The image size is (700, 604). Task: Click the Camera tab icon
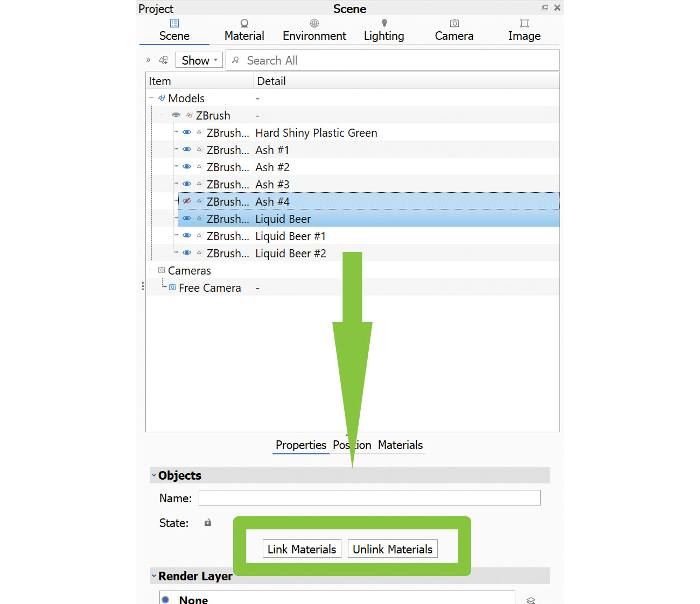[x=454, y=23]
